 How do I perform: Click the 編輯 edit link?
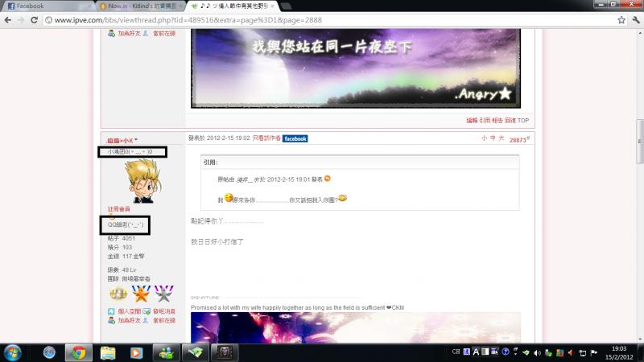(472, 120)
